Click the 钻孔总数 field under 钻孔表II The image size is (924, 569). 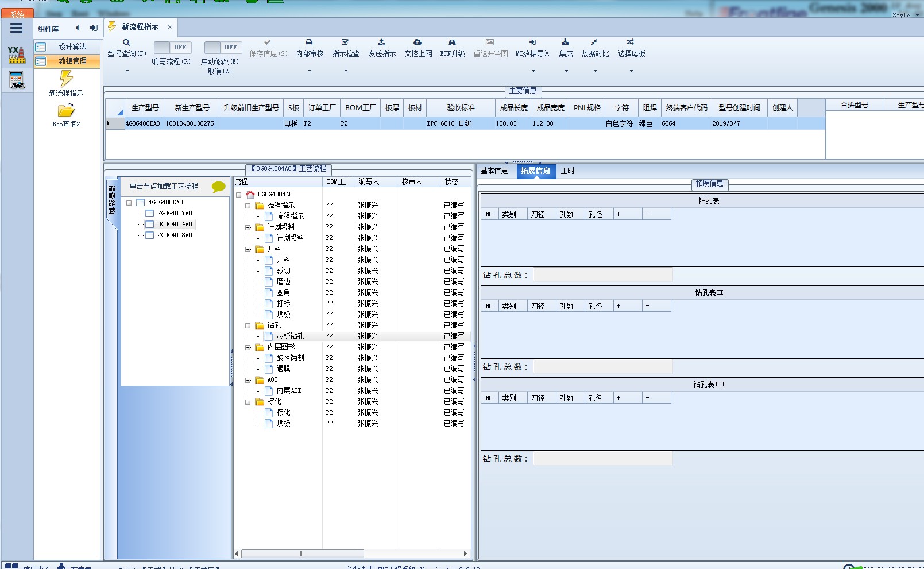coord(603,367)
